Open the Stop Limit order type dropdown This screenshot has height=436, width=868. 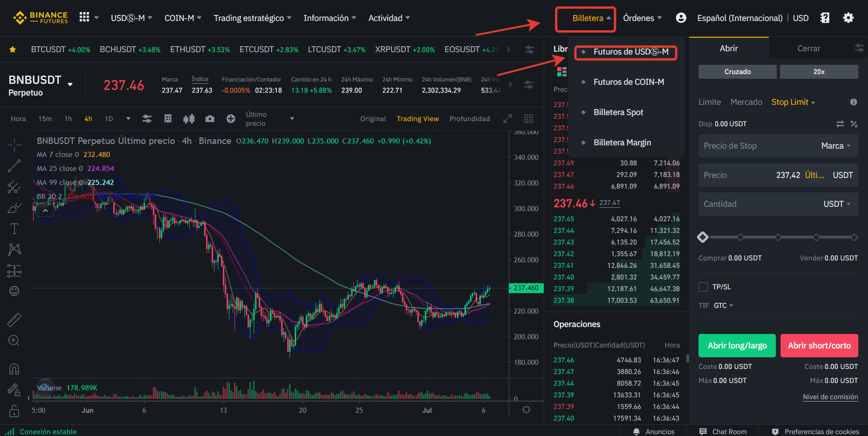point(793,102)
